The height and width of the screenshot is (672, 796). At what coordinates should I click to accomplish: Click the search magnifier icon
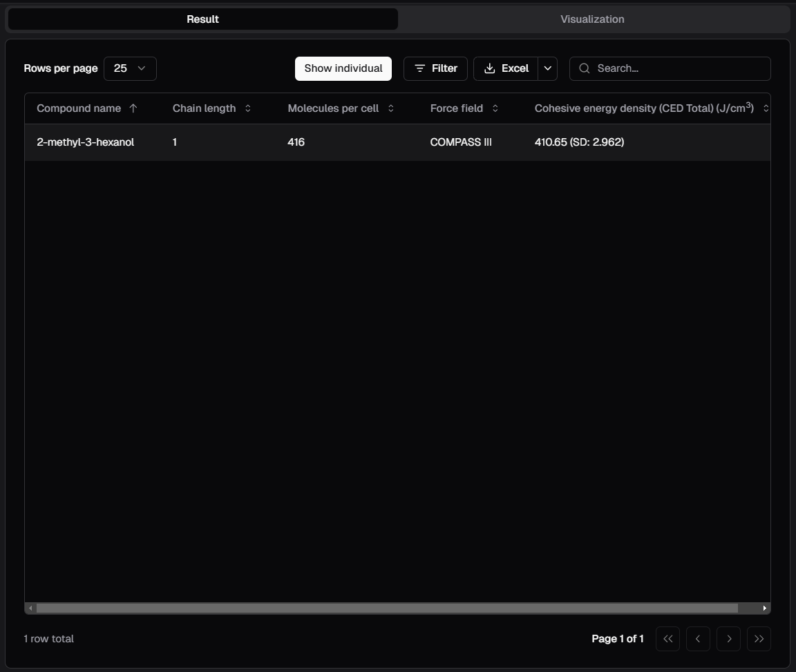coord(585,68)
